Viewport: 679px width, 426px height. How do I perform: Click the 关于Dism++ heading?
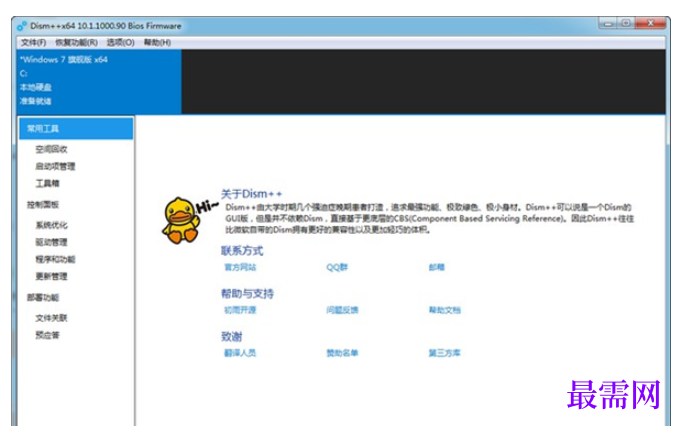(251, 194)
